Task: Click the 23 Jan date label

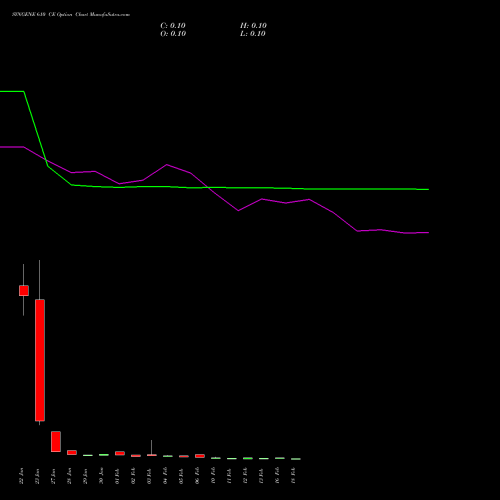Action: [x=38, y=476]
